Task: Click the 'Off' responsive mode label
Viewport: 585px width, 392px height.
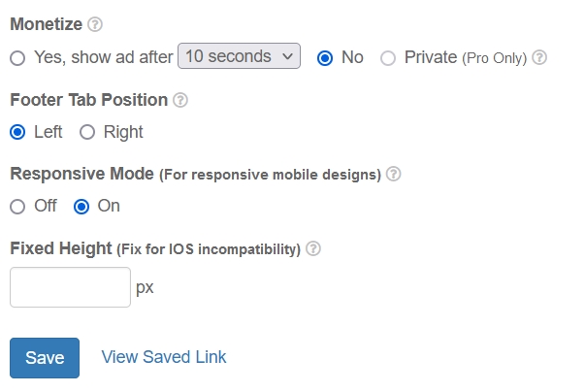Action: (46, 206)
